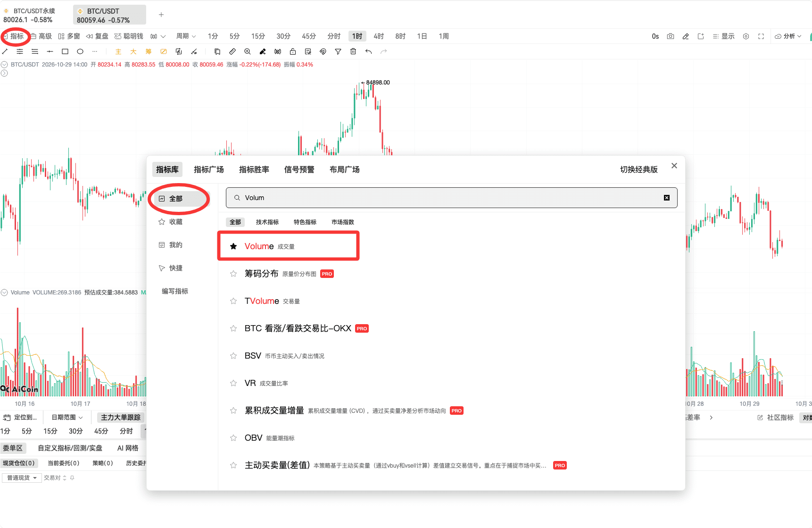Open the 周期 period dropdown
The image size is (812, 528).
point(186,36)
